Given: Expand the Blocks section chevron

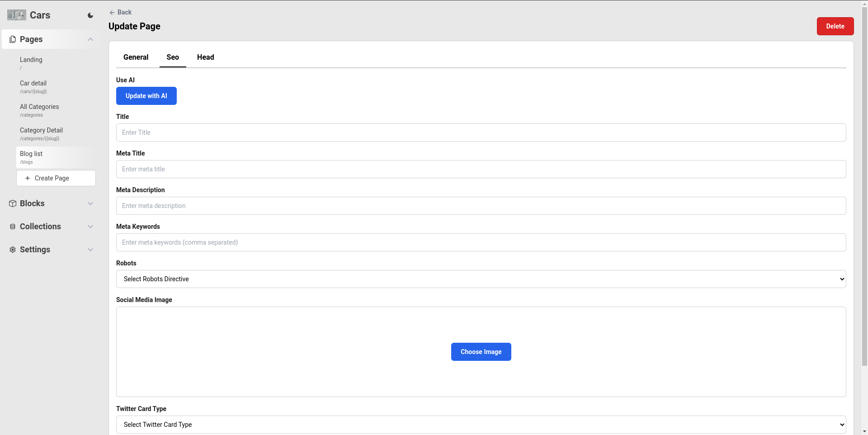Looking at the screenshot, I should click(90, 203).
